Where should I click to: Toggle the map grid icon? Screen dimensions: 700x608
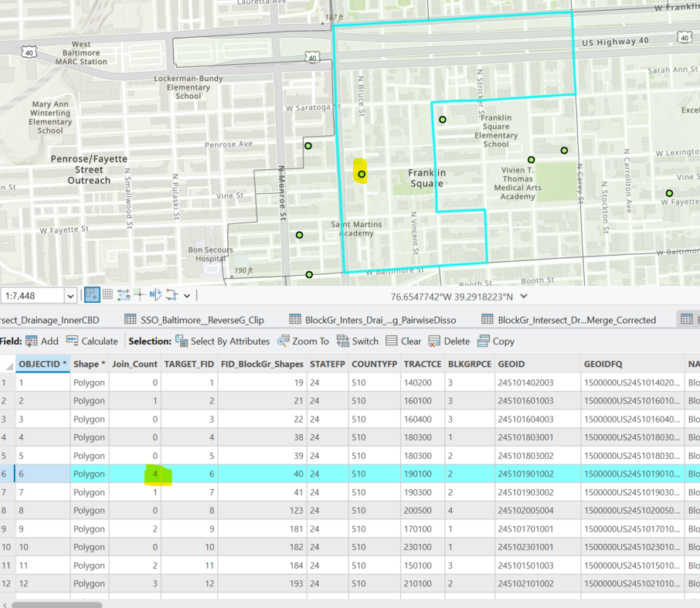point(107,294)
